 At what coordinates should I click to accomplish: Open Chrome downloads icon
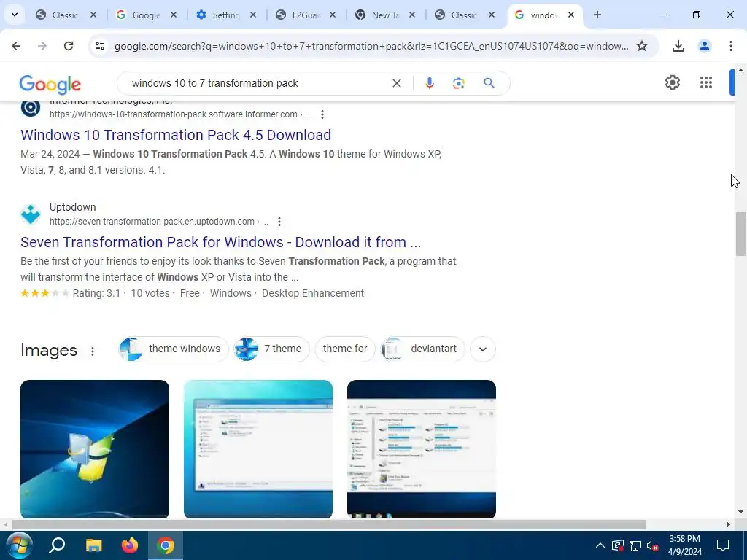[678, 46]
